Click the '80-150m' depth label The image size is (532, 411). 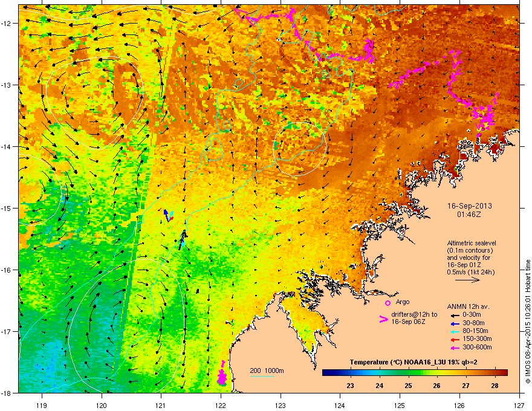click(475, 331)
